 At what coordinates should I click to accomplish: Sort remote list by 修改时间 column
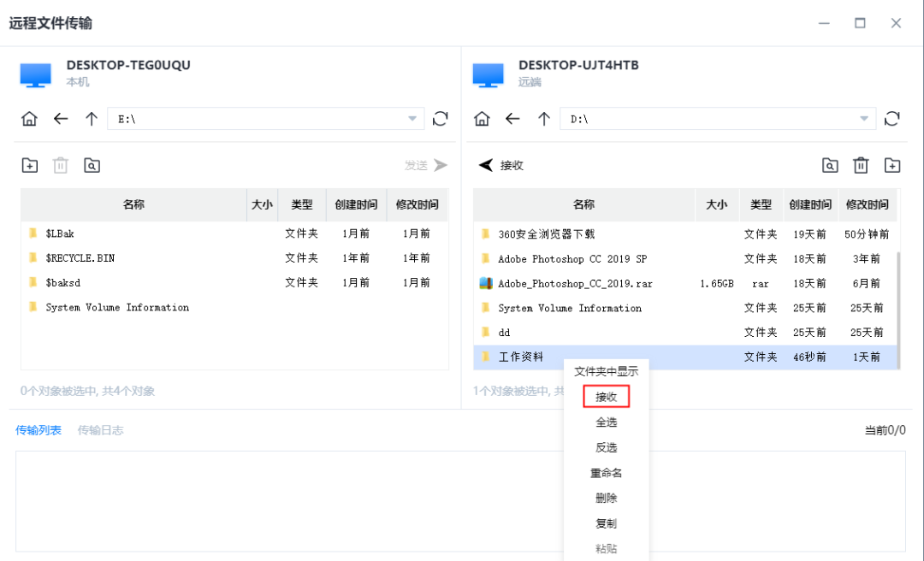(867, 204)
